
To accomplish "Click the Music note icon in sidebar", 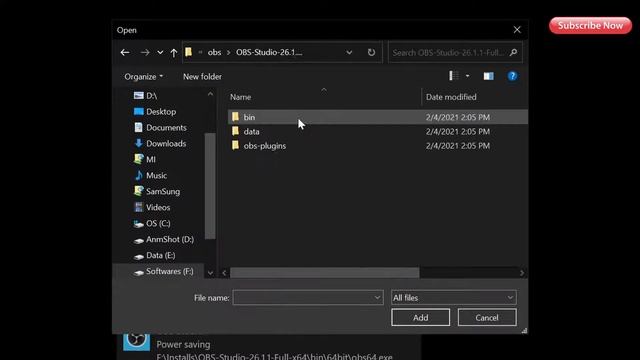I will tap(139, 175).
